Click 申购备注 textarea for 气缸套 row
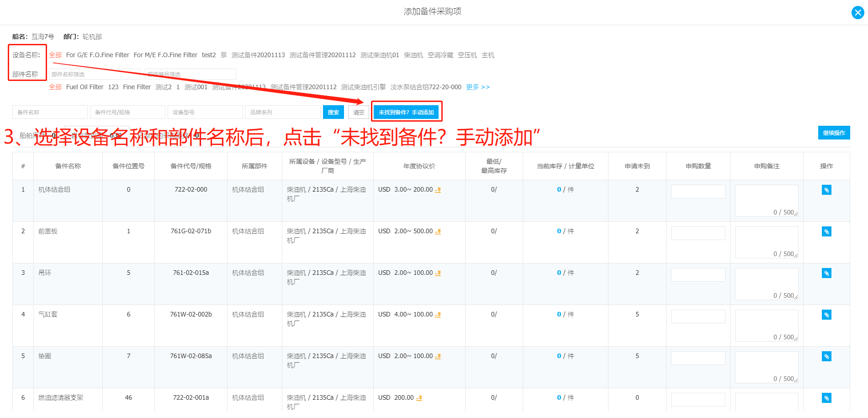The height and width of the screenshot is (418, 868). (x=767, y=326)
